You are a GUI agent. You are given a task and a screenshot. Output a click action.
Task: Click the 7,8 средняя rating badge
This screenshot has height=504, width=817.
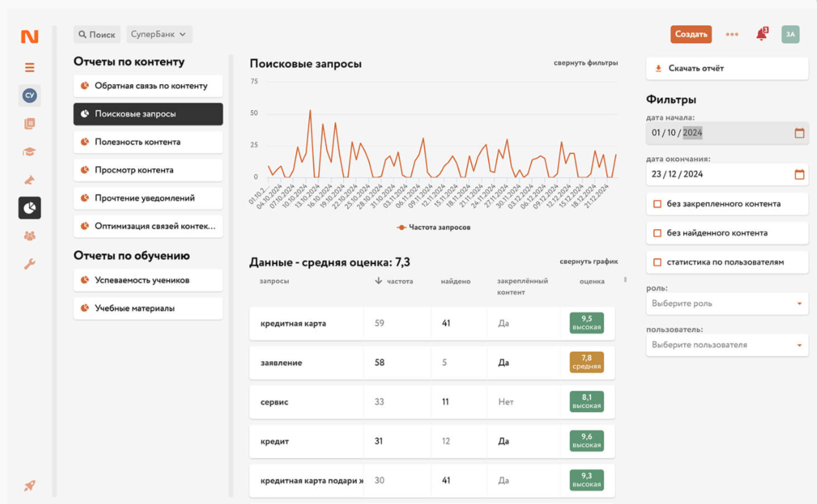pos(587,362)
